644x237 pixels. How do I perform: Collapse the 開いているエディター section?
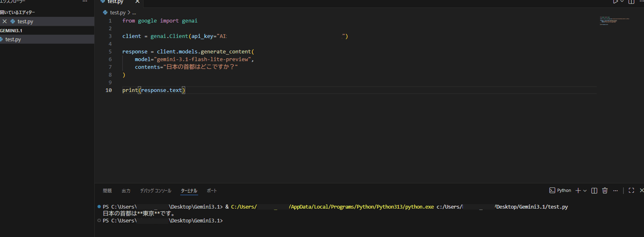(x=18, y=13)
